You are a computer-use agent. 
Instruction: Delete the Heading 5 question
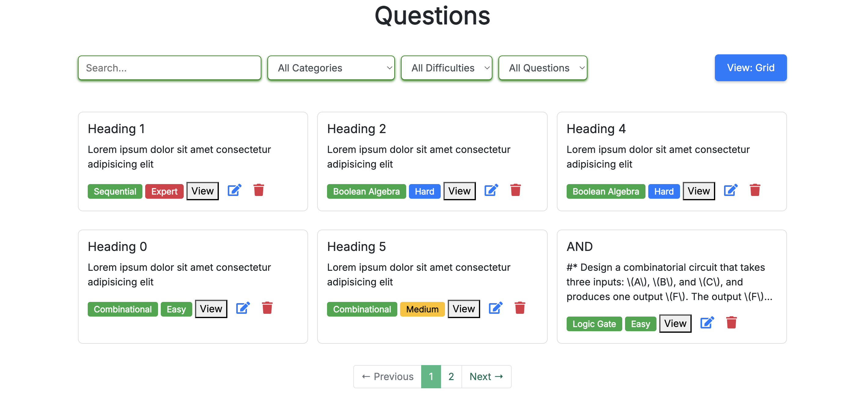[x=520, y=308]
